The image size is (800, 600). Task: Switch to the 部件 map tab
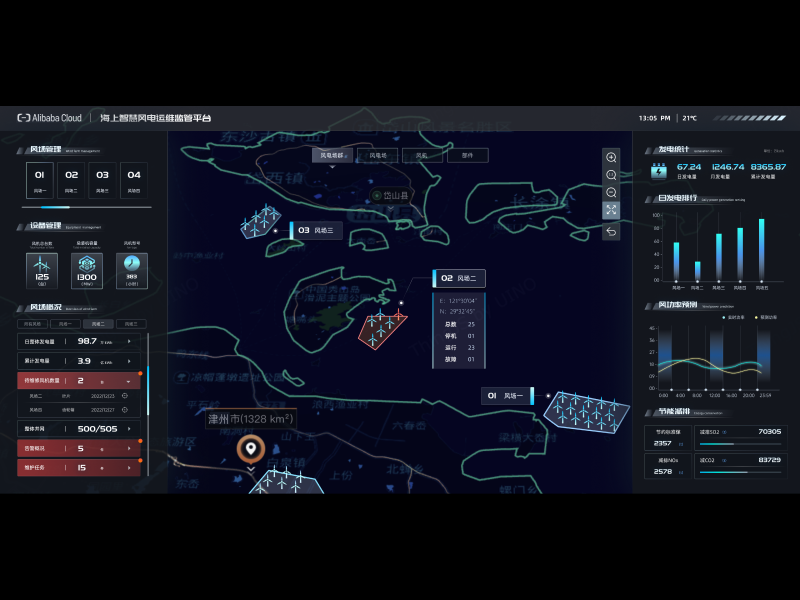point(467,156)
